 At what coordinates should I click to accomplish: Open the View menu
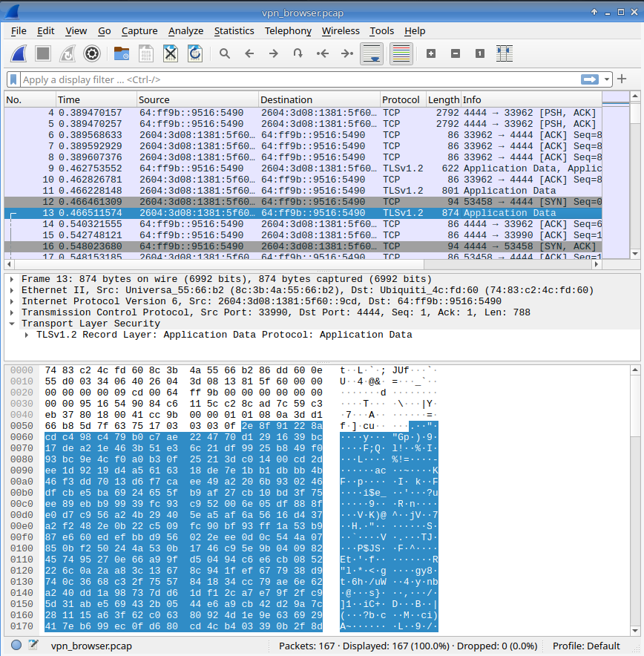[x=76, y=31]
